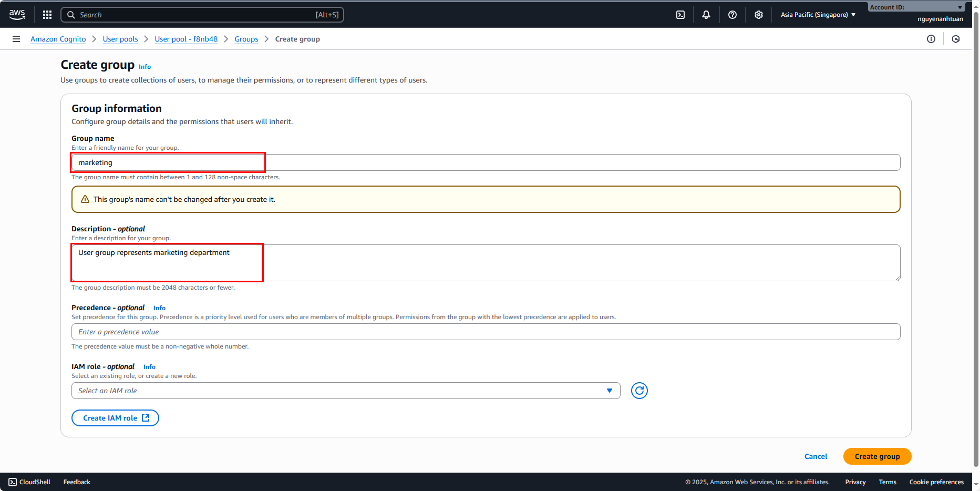Focus the Precedence value input field
Image resolution: width=980 pixels, height=491 pixels.
486,332
